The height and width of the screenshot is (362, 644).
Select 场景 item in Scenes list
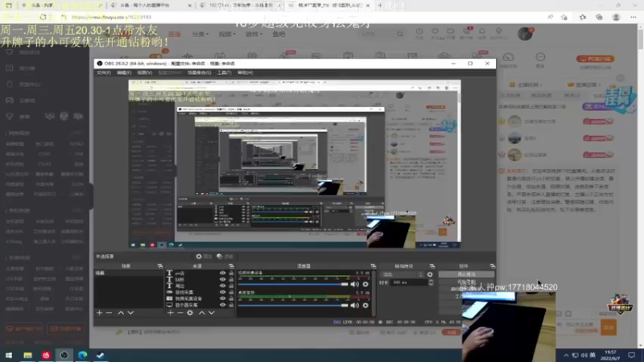(x=129, y=273)
